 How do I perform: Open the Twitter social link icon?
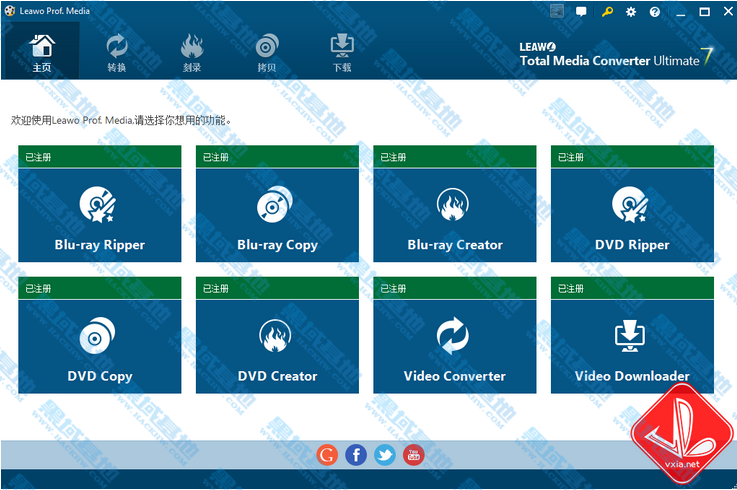coord(384,455)
